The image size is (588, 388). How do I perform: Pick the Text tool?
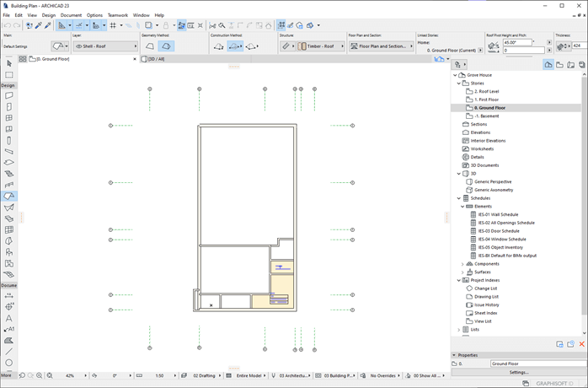click(x=9, y=318)
